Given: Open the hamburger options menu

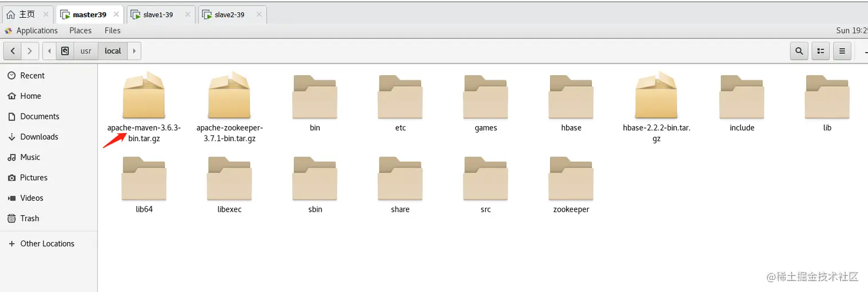Looking at the screenshot, I should coord(842,51).
